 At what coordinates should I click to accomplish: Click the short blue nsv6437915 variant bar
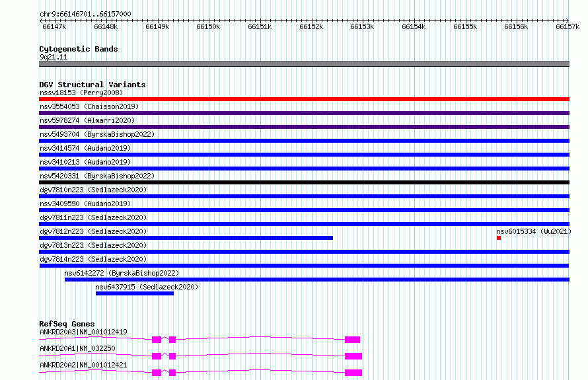(135, 293)
